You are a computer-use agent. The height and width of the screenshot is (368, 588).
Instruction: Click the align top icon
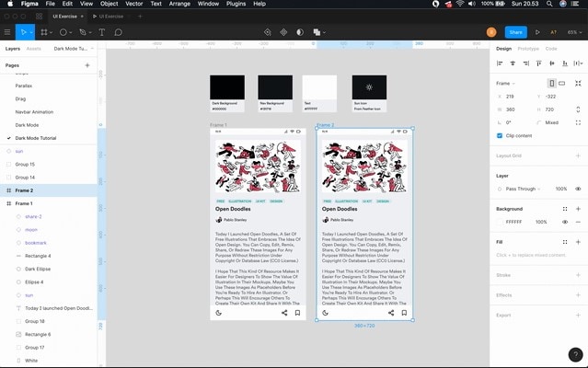click(539, 63)
